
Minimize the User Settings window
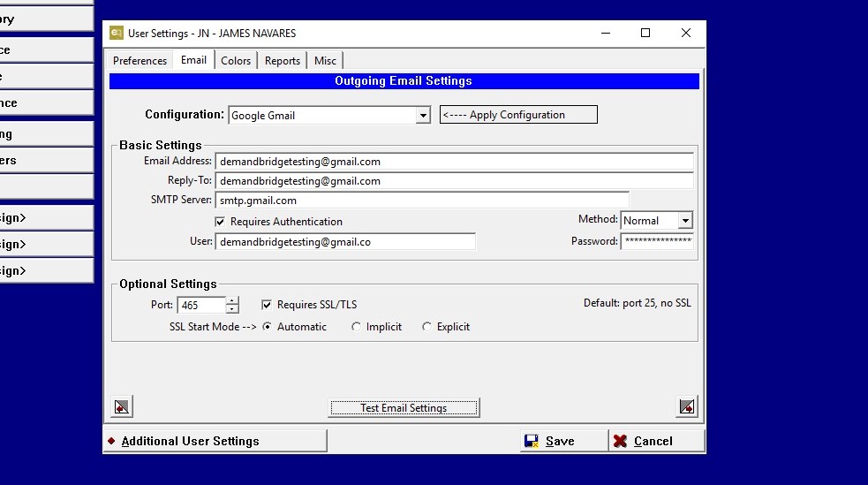point(606,34)
